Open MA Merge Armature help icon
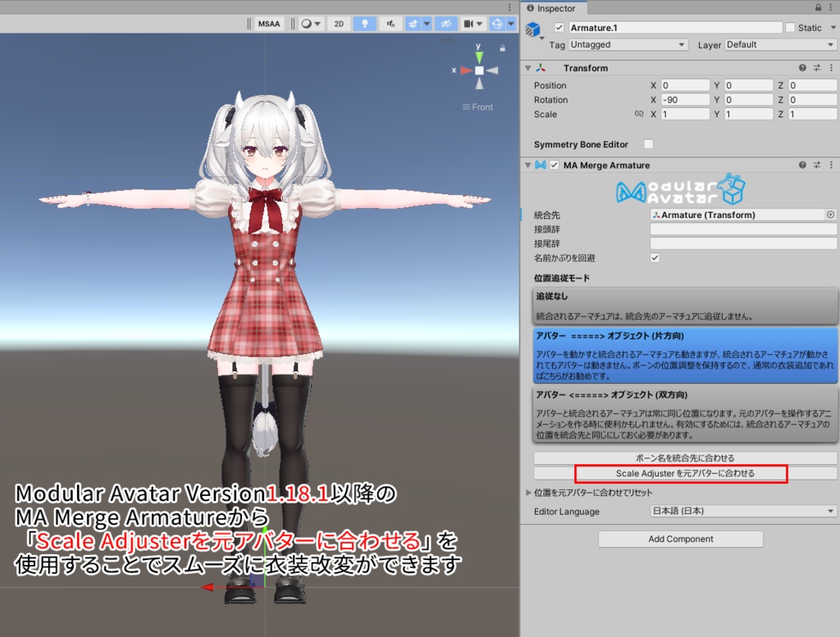 (802, 165)
